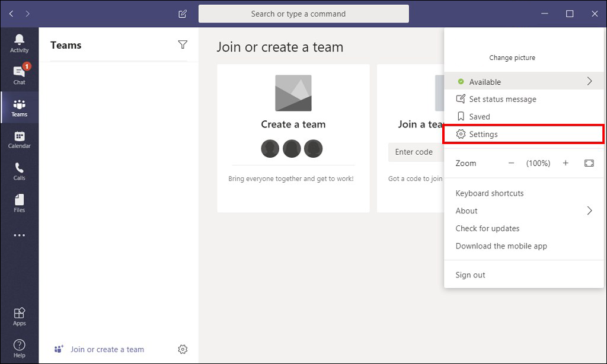Click the team member avatars on Create card

[x=292, y=149]
